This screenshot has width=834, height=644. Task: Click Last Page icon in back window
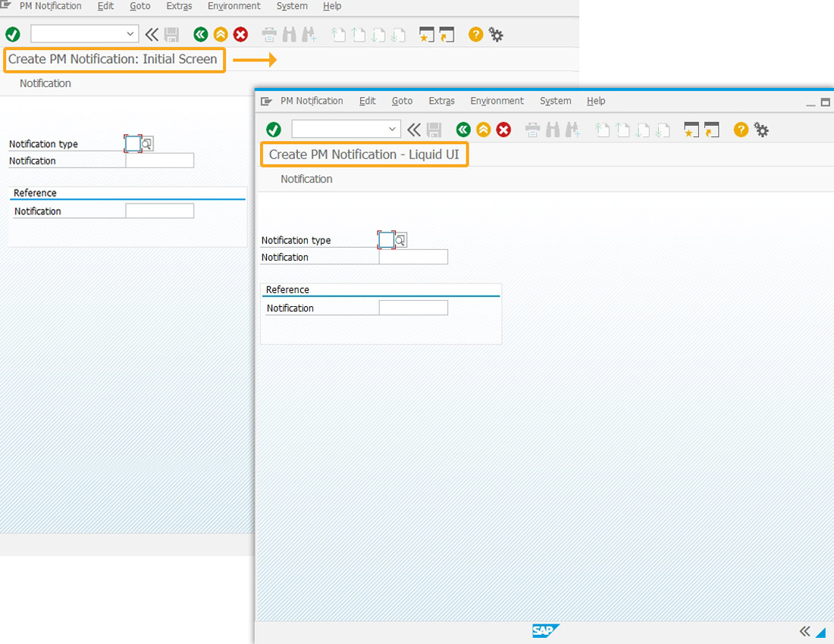398,35
